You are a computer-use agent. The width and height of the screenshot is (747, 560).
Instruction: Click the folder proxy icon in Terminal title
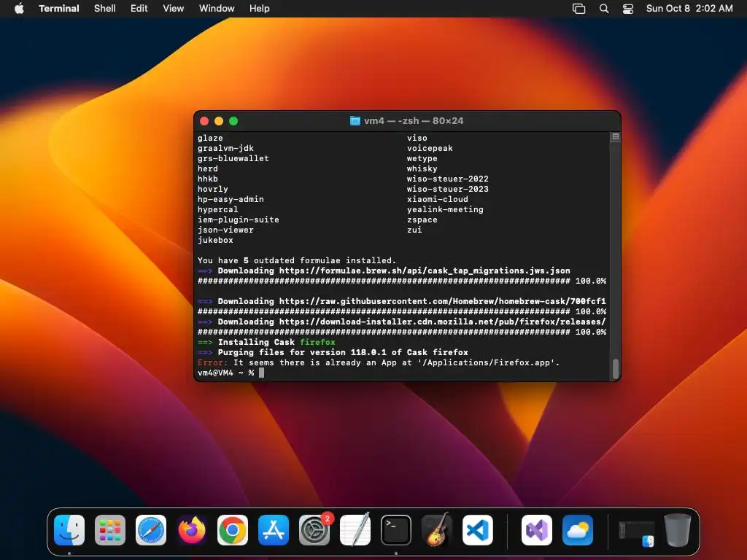[355, 121]
